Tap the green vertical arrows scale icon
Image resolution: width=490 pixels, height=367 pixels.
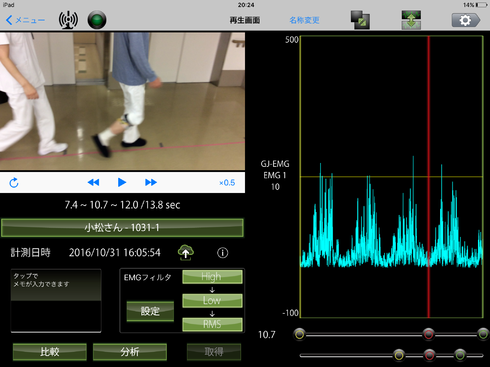[x=411, y=20]
